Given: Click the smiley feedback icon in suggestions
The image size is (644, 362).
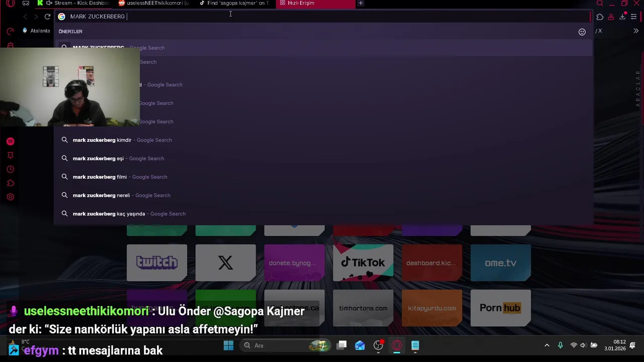Looking at the screenshot, I should 582,32.
